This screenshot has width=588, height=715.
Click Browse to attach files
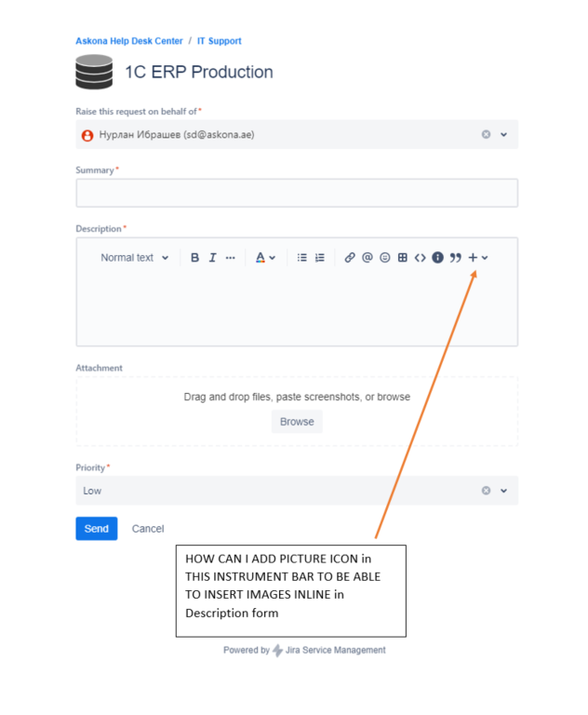pyautogui.click(x=297, y=422)
